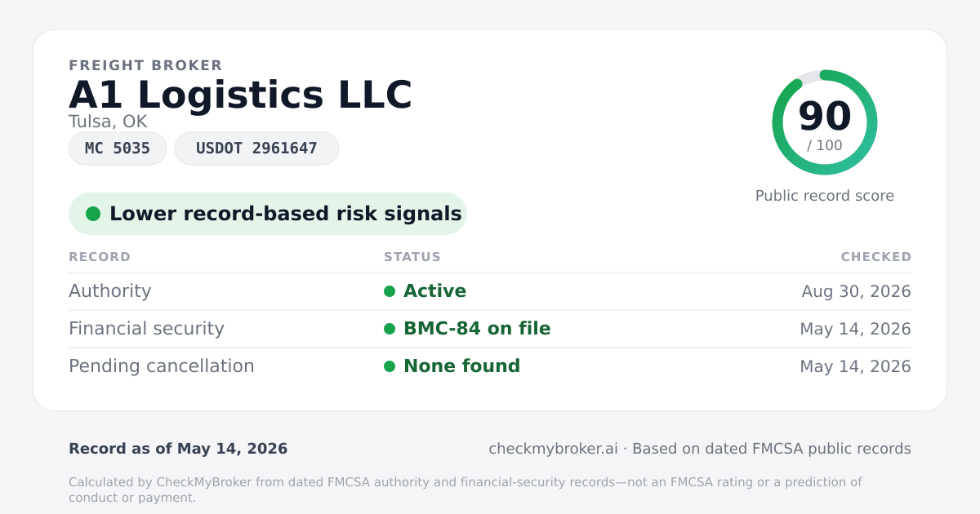Click the green dot beside BMC-84 on file

pos(390,329)
